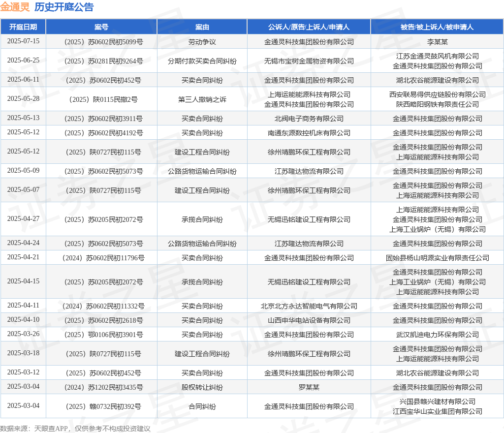This screenshot has width=504, height=433.
Task: Click the date 2025-03-26
Action: 23,334
